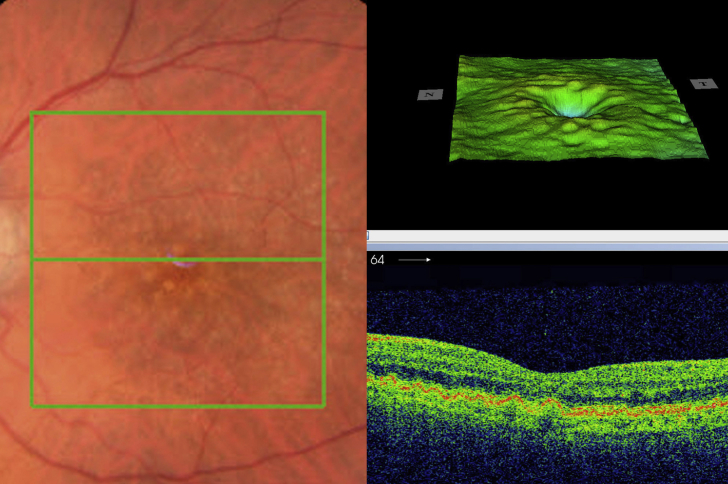Click lower half of the green scan area
This screenshot has width=728, height=484.
[x=178, y=335]
